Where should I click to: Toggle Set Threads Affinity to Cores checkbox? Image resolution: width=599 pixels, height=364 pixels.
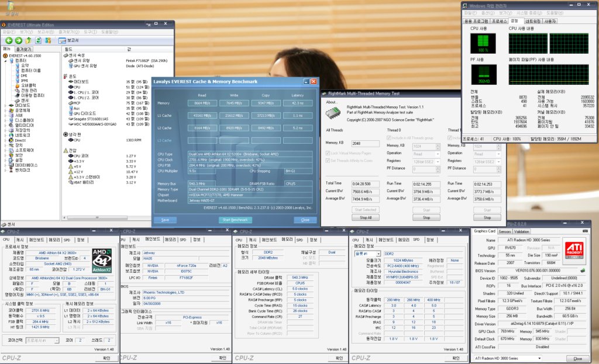(328, 161)
